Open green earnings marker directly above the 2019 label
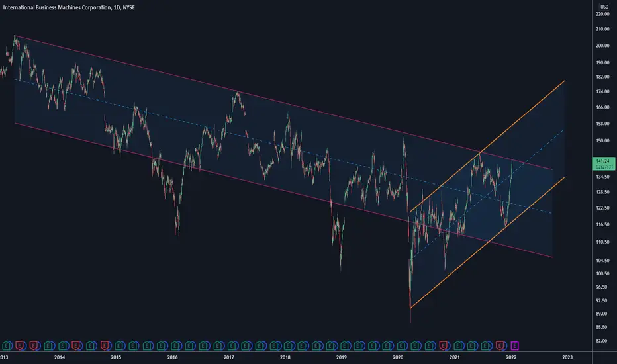The image size is (617, 364). (344, 346)
